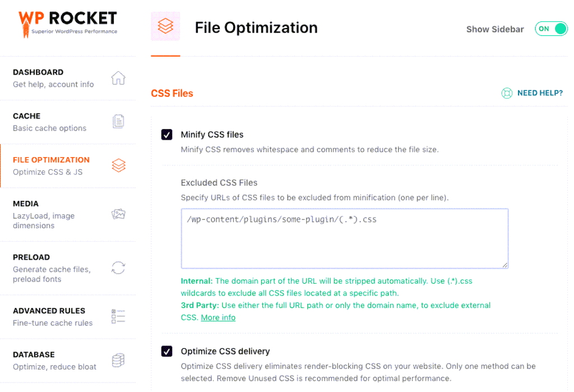The image size is (574, 392).
Task: Open the Dashboard menu item
Action: tap(68, 79)
